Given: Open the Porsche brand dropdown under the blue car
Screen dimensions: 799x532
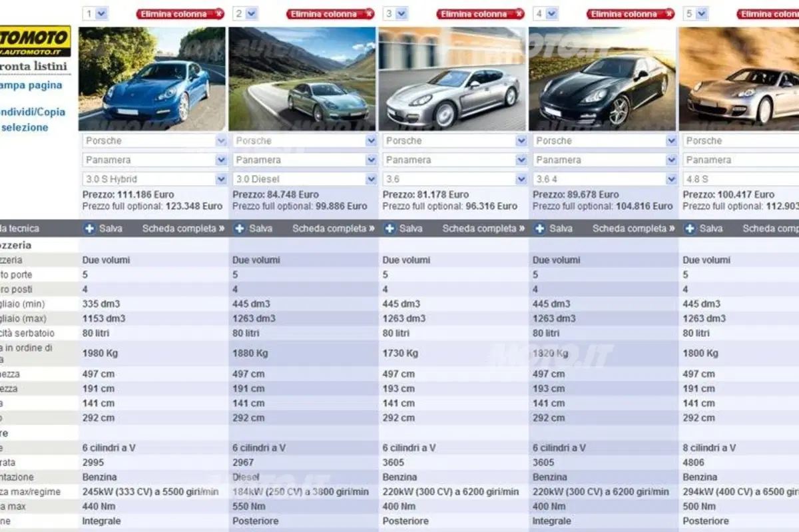Looking at the screenshot, I should tap(155, 141).
